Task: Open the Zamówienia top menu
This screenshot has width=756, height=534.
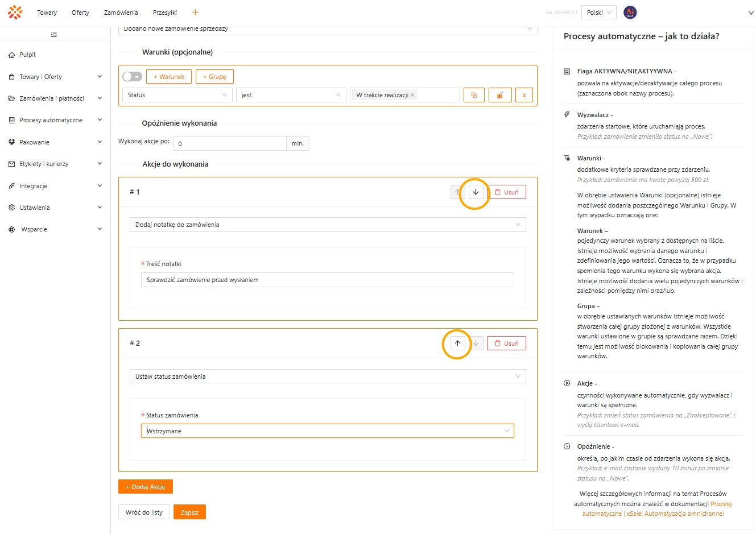Action: 121,13
